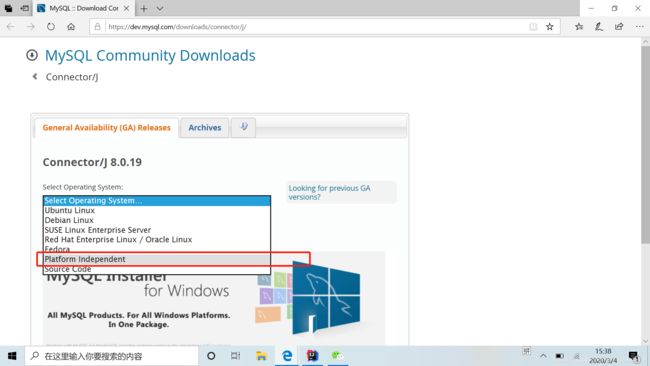The height and width of the screenshot is (366, 650).
Task: Show tabs you've set aside icon
Action: point(8,8)
